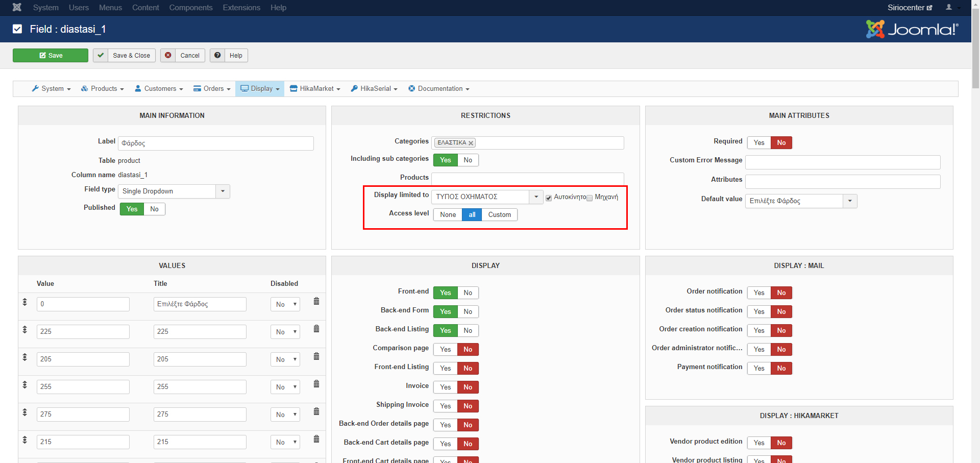Open the Documentation menu
The width and height of the screenshot is (980, 463).
coord(439,89)
